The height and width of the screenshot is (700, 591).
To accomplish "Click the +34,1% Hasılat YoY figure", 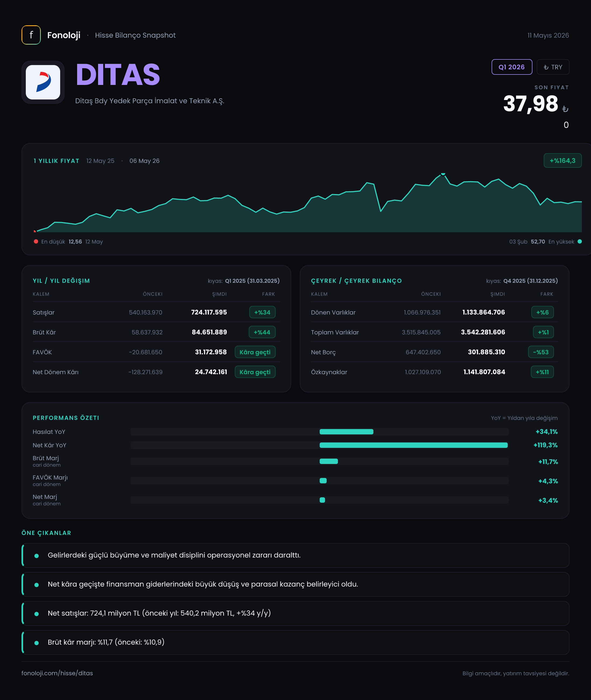I will pos(546,432).
